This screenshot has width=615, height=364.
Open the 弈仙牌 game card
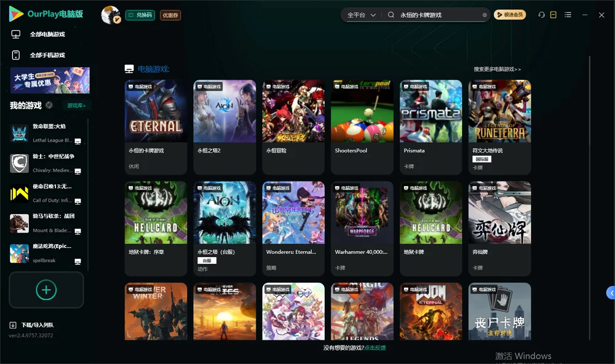499,229
